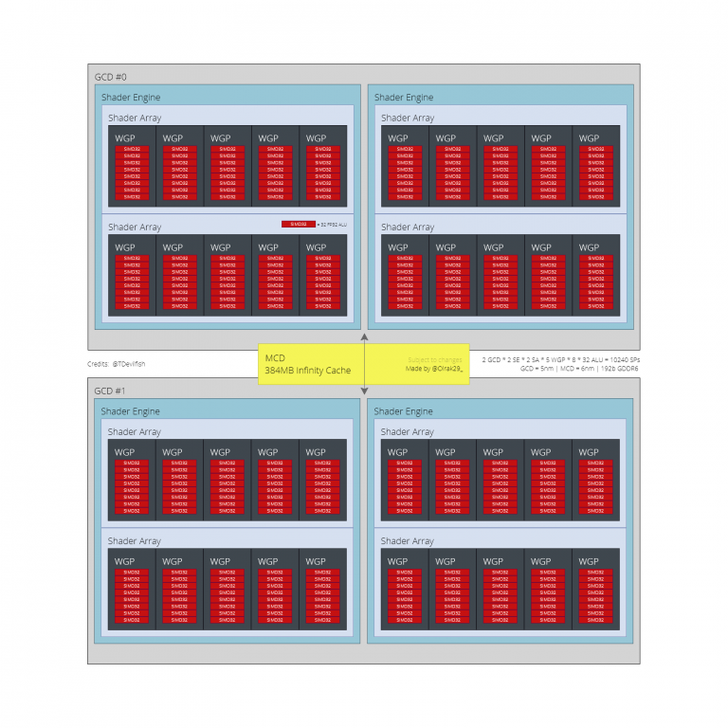This screenshot has width=728, height=728.
Task: Click the upward arrowhead above the MCD box
Action: point(364,337)
